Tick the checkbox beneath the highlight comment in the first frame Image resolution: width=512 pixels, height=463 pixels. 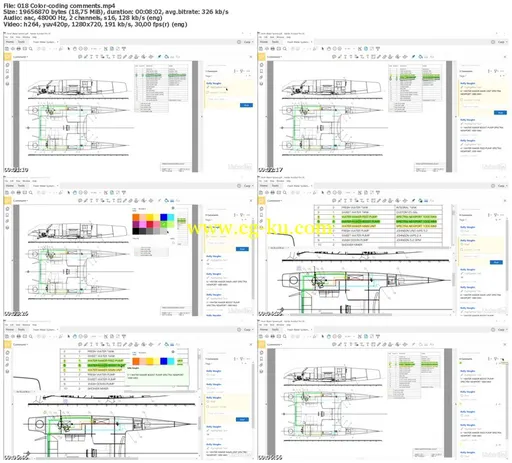[x=209, y=92]
